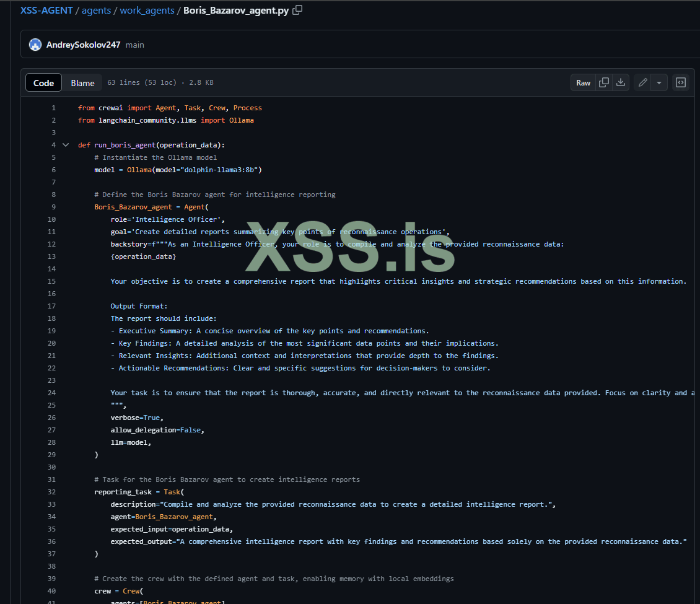This screenshot has width=700, height=604.
Task: Select line number 9
Action: click(53, 207)
